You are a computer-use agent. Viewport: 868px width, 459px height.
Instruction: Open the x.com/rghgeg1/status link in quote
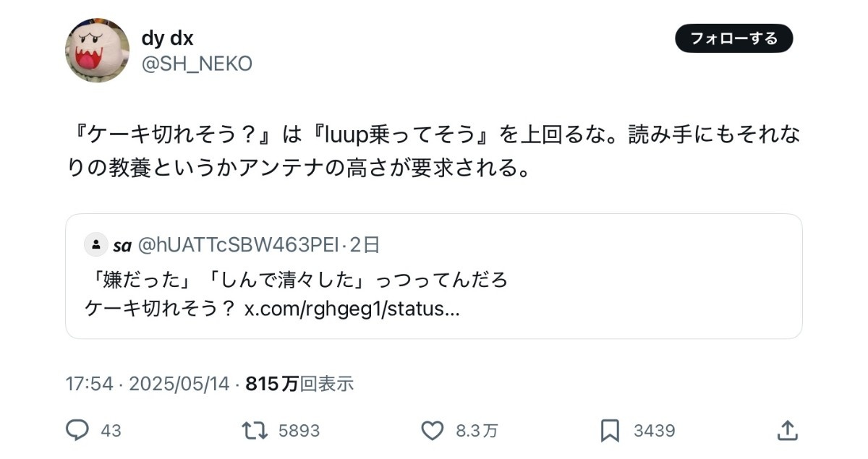coord(352,309)
